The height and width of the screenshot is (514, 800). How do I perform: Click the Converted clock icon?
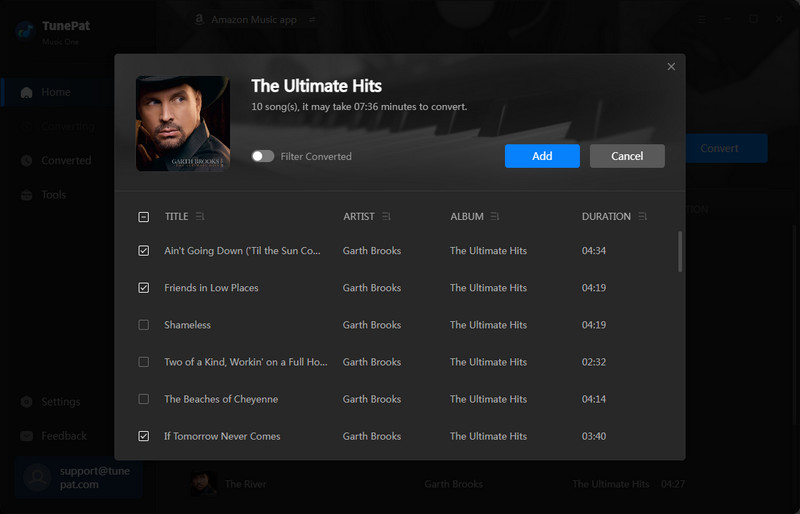27,160
